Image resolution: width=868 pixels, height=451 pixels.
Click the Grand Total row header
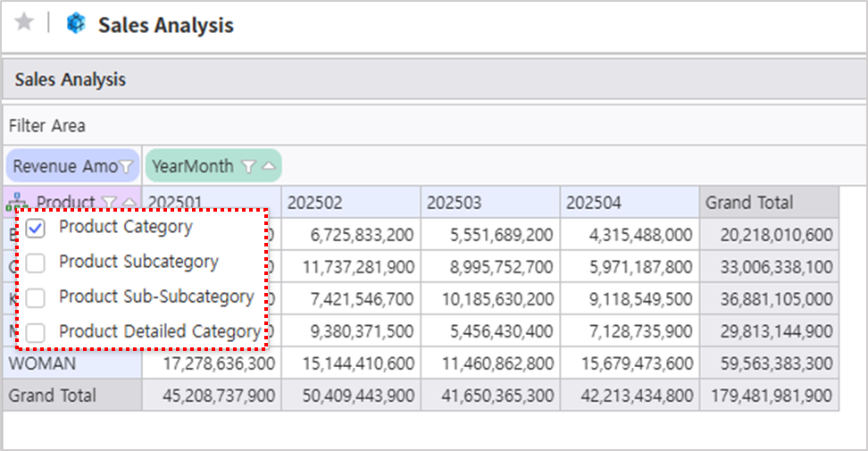tap(72, 395)
